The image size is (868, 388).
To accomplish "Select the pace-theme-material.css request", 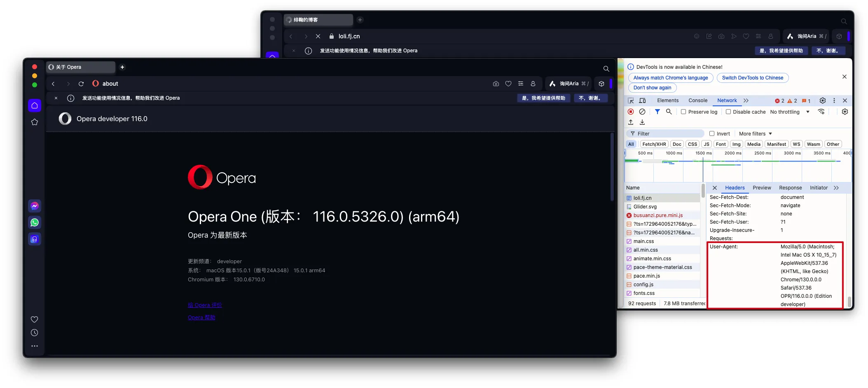I will click(662, 267).
